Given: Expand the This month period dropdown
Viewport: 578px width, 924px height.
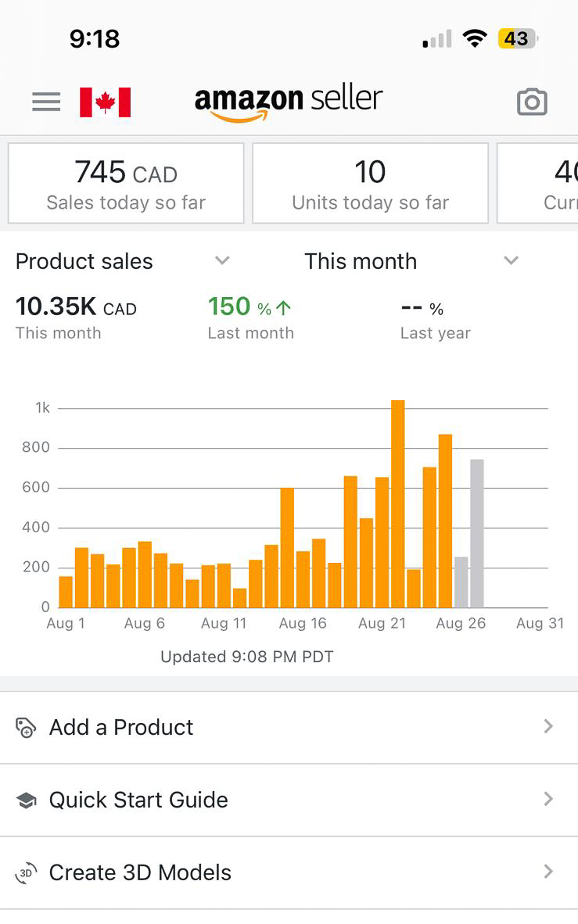Looking at the screenshot, I should 511,261.
